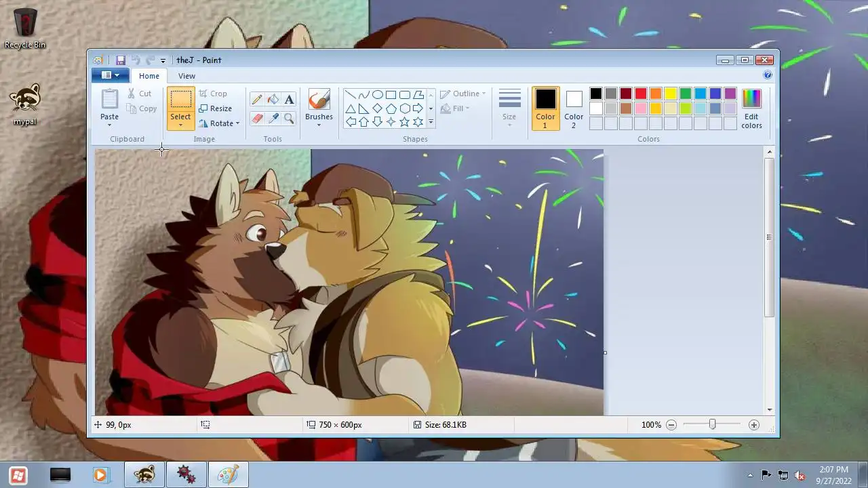
Task: Open the Rotate dropdown
Action: 219,123
